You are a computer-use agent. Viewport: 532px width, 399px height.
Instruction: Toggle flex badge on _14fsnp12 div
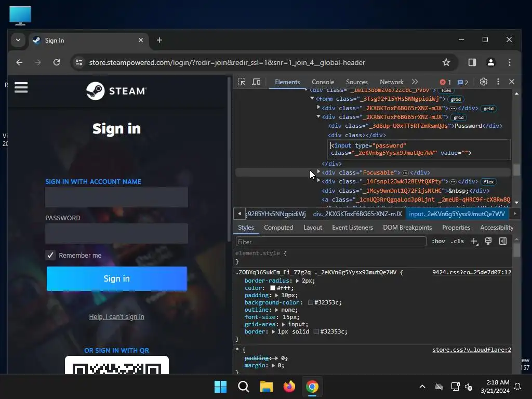pyautogui.click(x=488, y=182)
